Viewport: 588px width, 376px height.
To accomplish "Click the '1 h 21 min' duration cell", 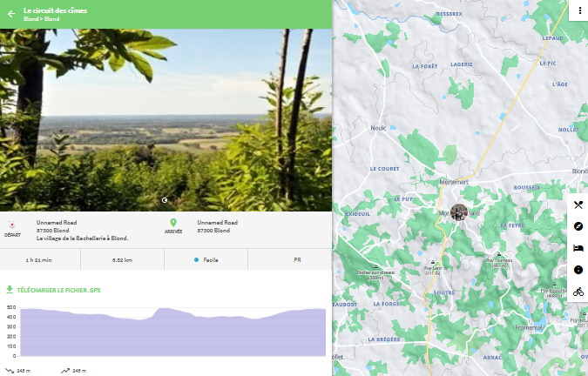I will (x=40, y=259).
